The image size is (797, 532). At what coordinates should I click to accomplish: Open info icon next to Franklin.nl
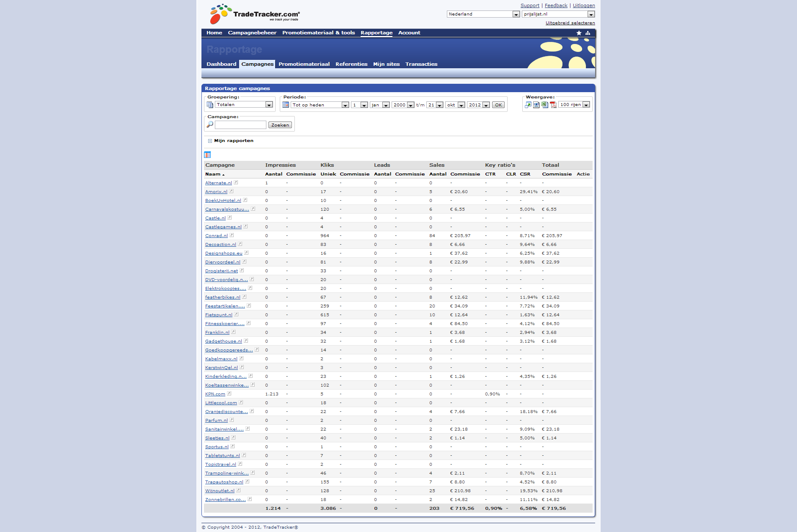[233, 332]
